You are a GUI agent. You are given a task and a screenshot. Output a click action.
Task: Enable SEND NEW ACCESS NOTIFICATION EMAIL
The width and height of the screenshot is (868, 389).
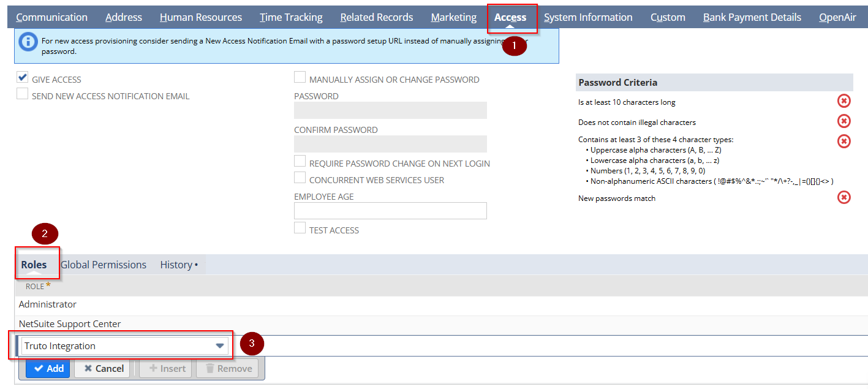tap(22, 93)
